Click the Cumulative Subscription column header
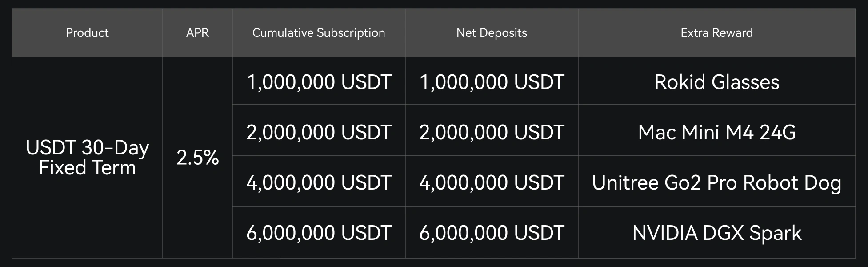 [319, 33]
